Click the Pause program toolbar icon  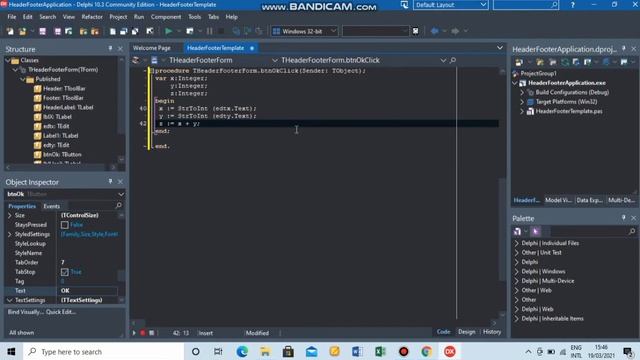[x=209, y=31]
